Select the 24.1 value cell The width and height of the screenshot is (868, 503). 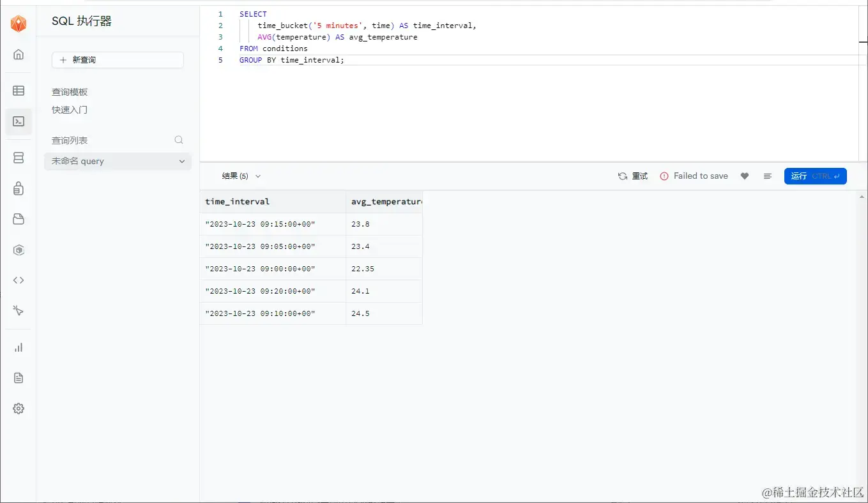384,291
